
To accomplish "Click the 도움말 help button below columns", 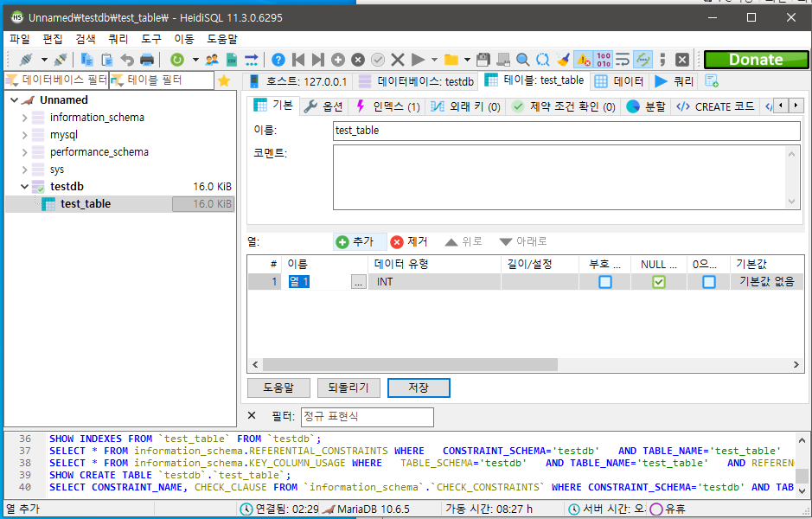I will click(278, 388).
